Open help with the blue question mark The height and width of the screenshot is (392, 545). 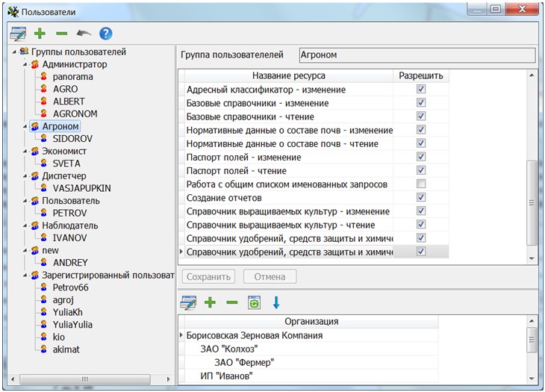pos(106,34)
